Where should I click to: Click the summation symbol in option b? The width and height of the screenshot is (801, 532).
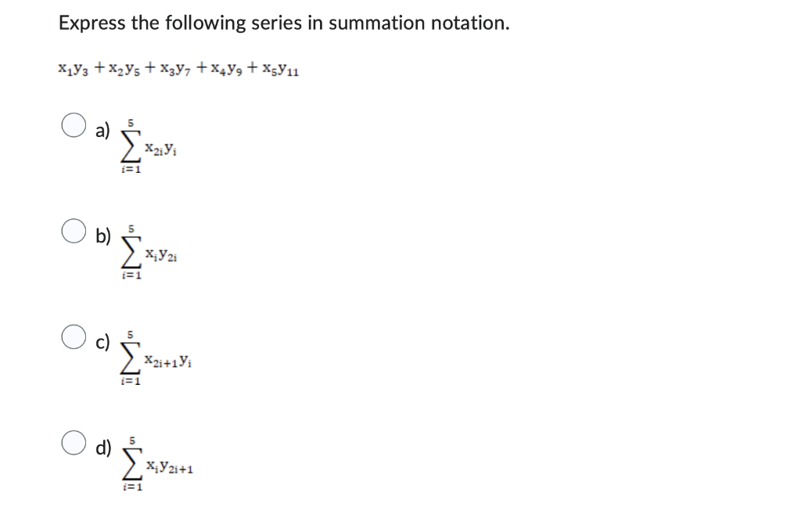(130, 252)
